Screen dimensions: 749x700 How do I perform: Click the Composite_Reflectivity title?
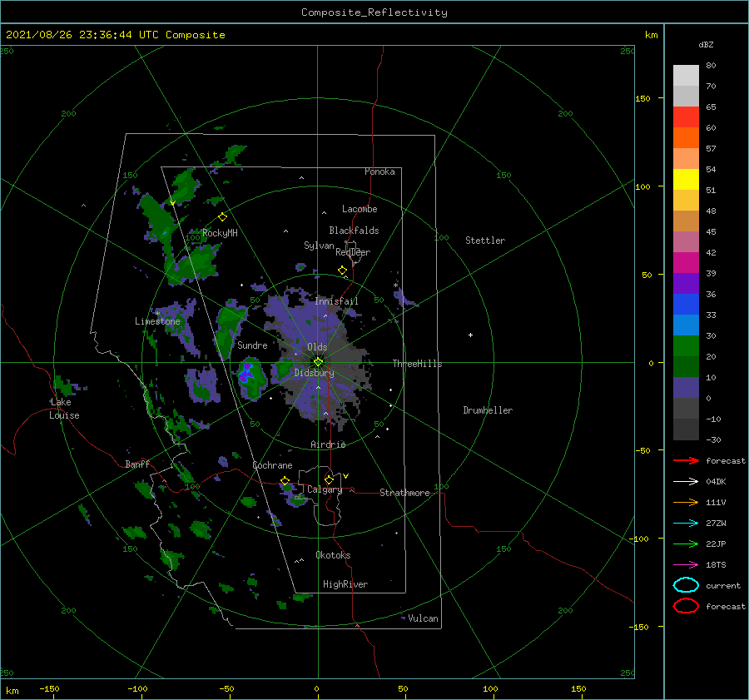(x=374, y=12)
